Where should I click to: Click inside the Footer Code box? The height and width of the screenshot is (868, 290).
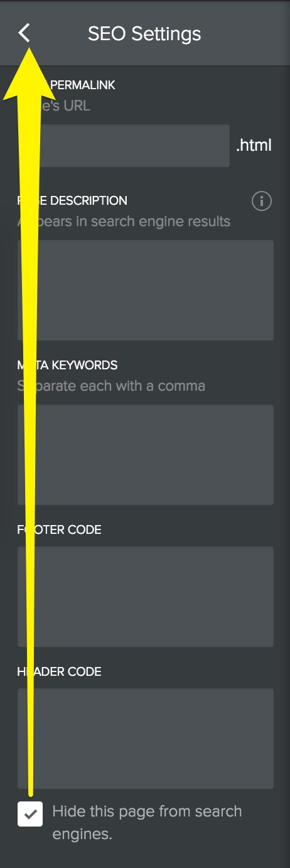point(146,597)
